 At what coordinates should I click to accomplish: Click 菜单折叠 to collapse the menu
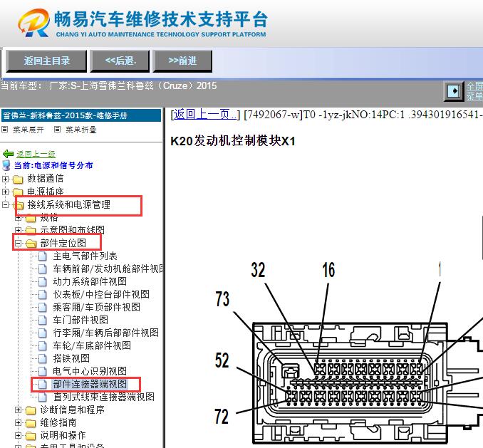80,130
